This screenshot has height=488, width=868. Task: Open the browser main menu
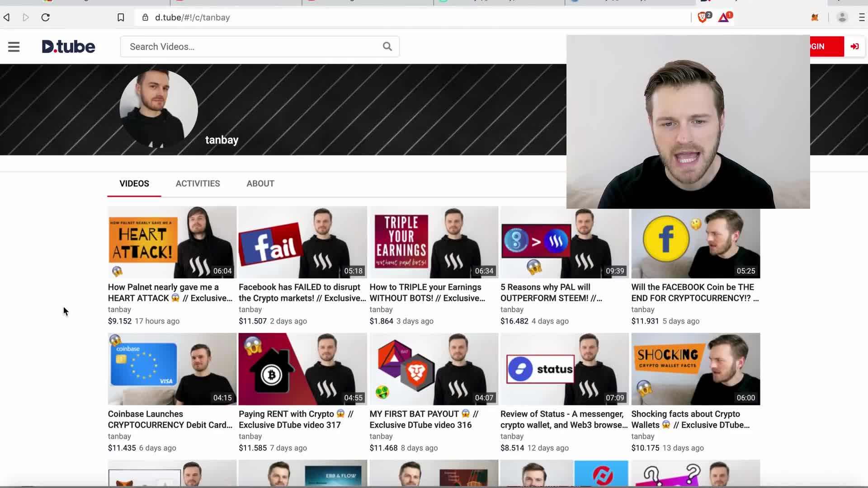(862, 17)
